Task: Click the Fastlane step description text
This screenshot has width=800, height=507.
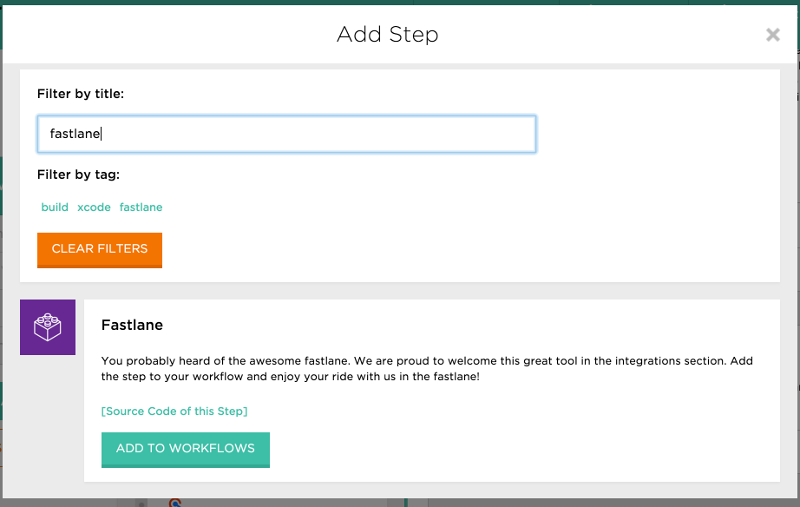Action: (427, 369)
